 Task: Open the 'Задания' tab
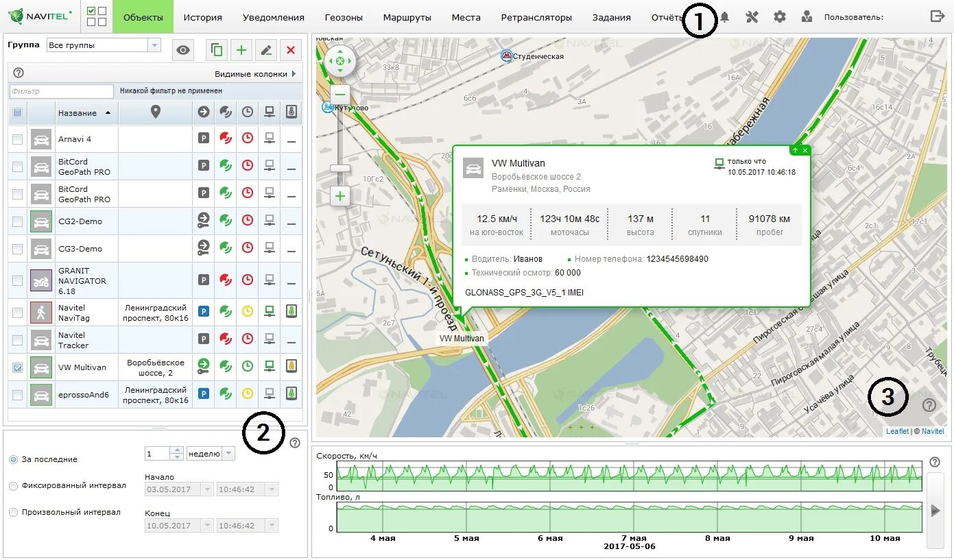[x=611, y=17]
